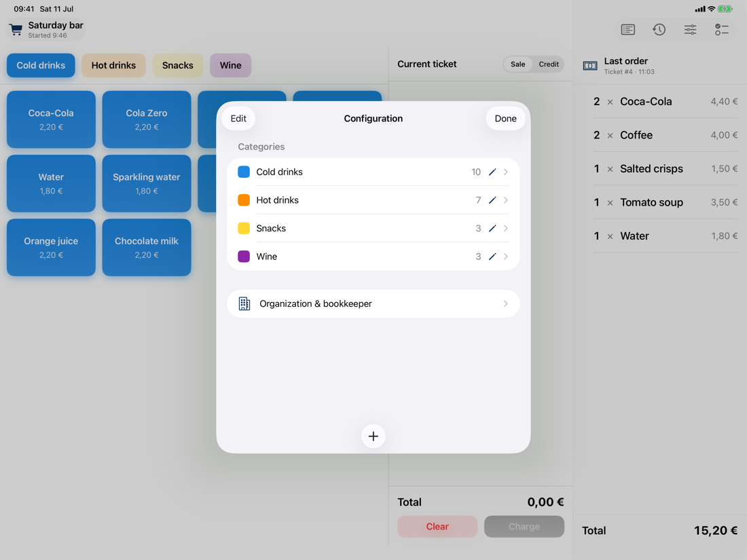Viewport: 747px width, 560px height.
Task: Open the checklist icon in top toolbar
Action: coord(721,29)
